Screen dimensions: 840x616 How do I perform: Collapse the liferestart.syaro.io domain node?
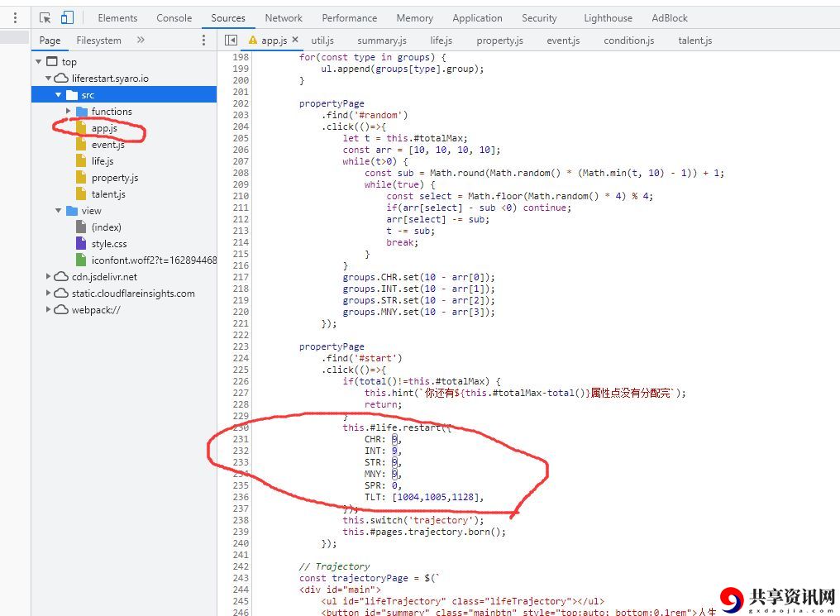[48, 79]
